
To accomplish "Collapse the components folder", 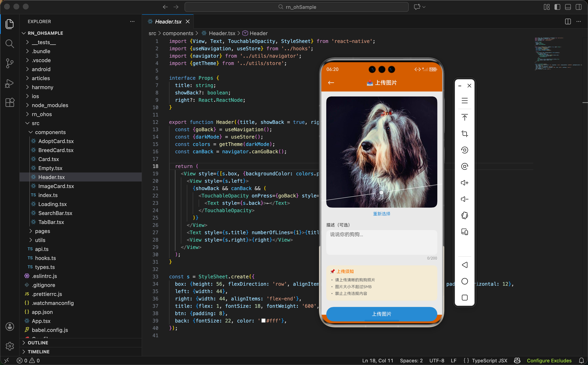I will point(50,132).
